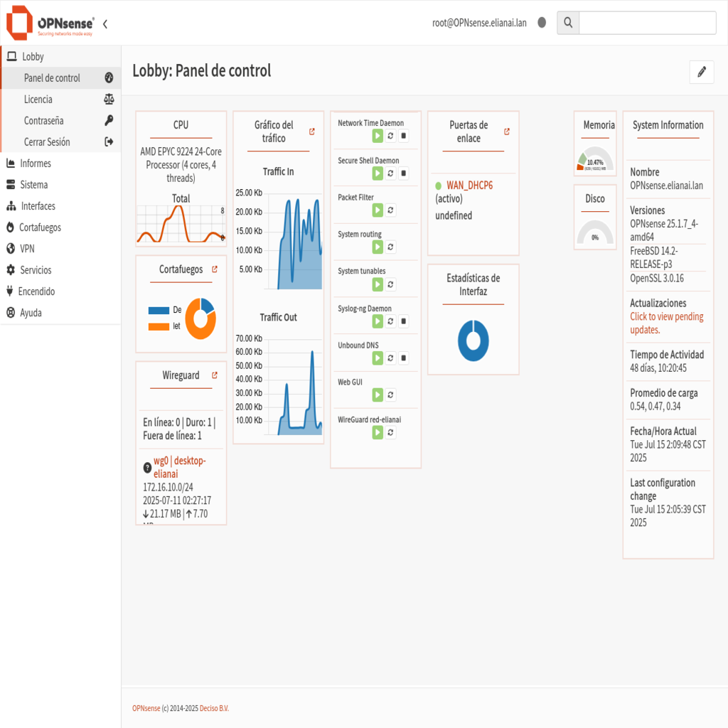728x728 pixels.
Task: Start the Secure Shell Daemon service
Action: pyautogui.click(x=378, y=173)
